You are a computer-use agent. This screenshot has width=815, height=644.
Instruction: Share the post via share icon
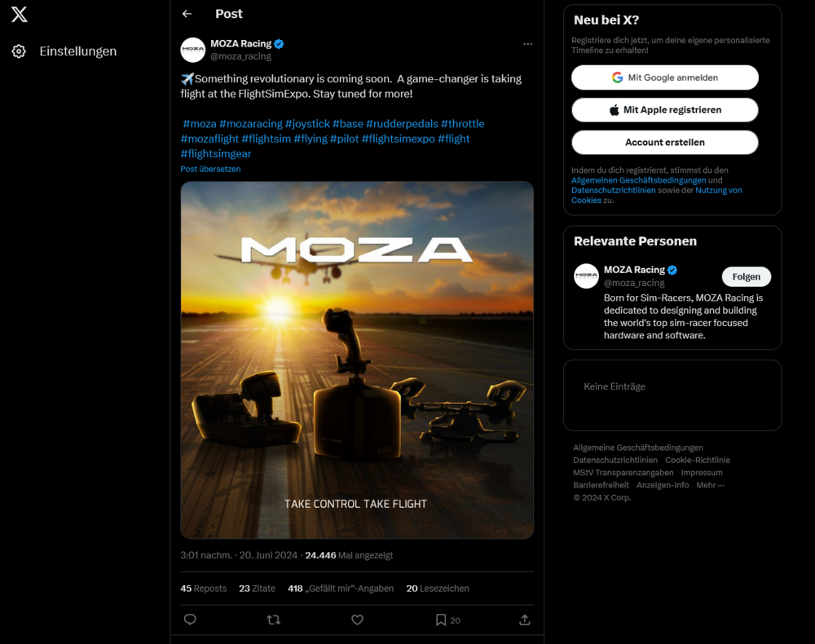(524, 620)
